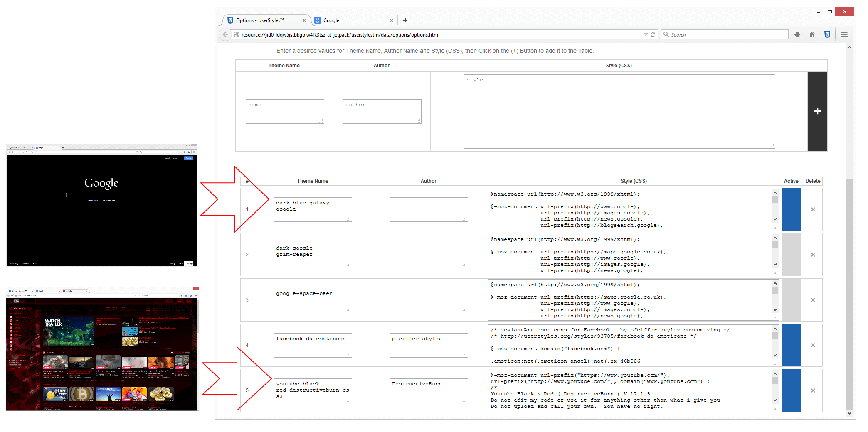868x432 pixels.
Task: Edit the author pfeiffer stylez
Action: (429, 345)
